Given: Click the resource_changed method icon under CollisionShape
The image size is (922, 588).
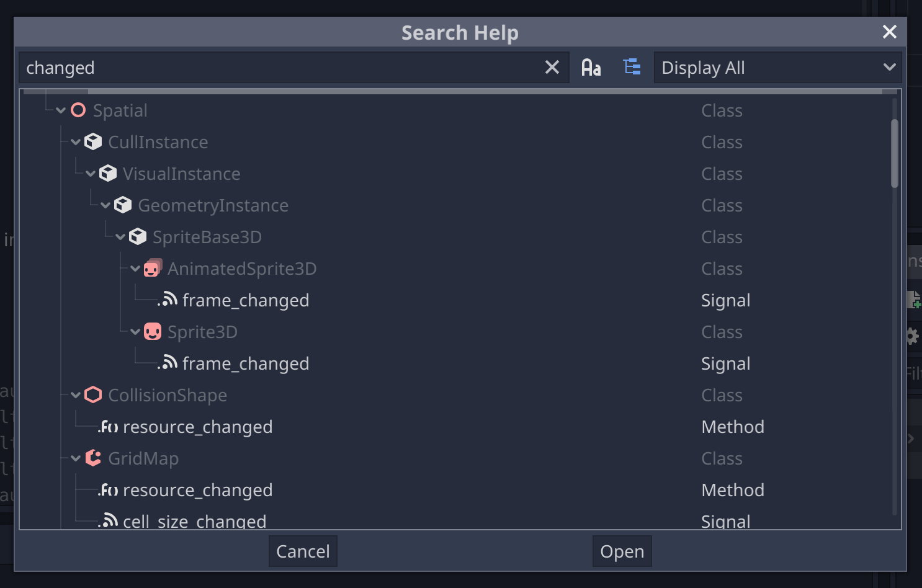Looking at the screenshot, I should pos(108,426).
